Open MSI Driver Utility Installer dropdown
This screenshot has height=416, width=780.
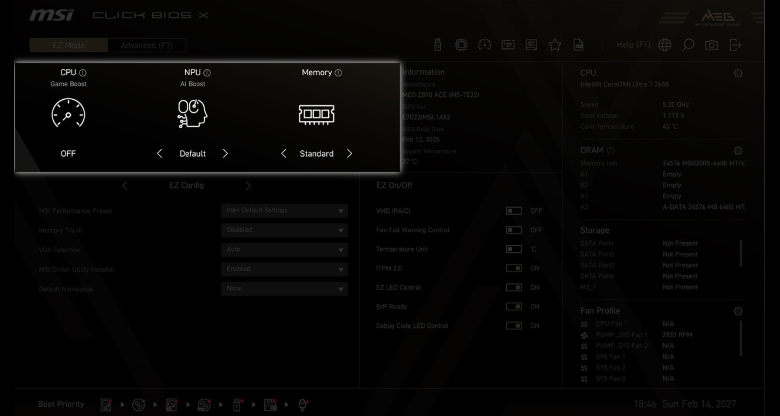coord(284,269)
